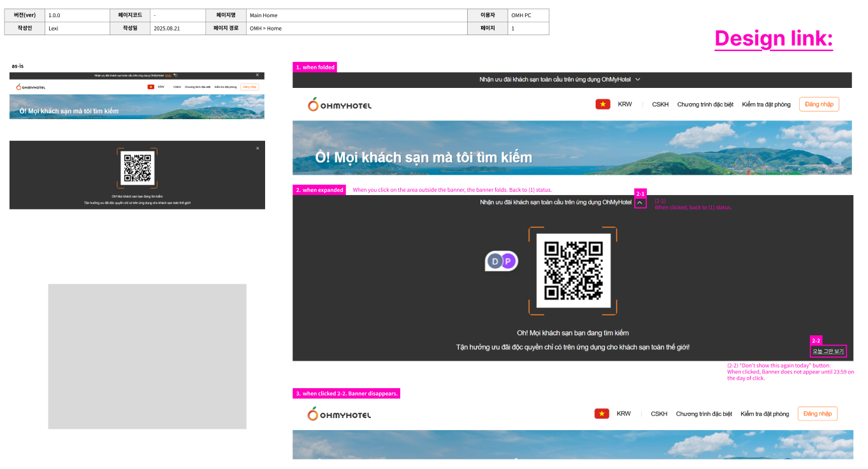Click the version cell 1.0.0
Image resolution: width=868 pixels, height=469 pixels.
pos(77,15)
